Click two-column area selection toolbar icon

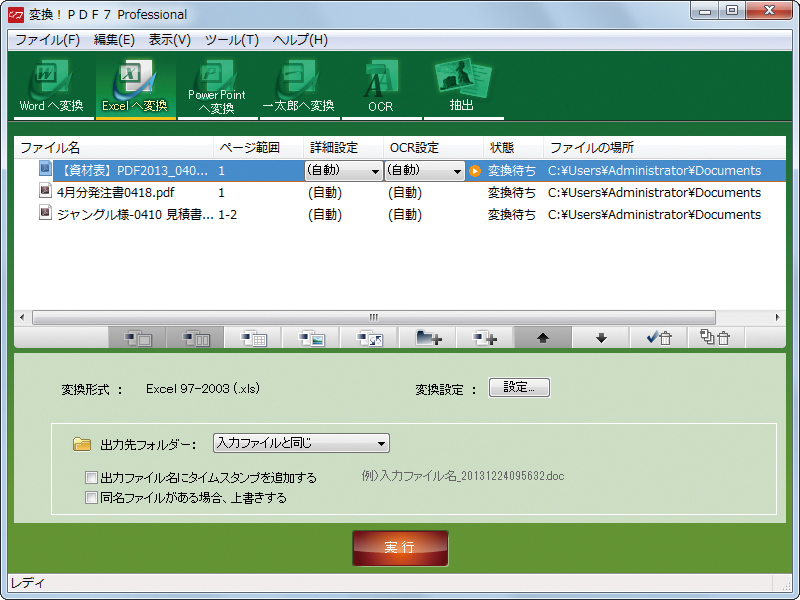(195, 338)
